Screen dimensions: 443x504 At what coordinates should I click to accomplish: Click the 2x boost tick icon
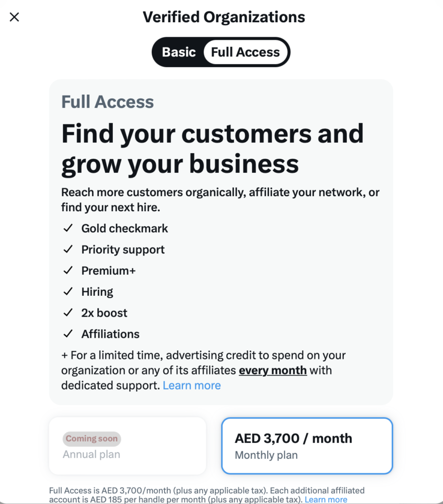point(68,313)
